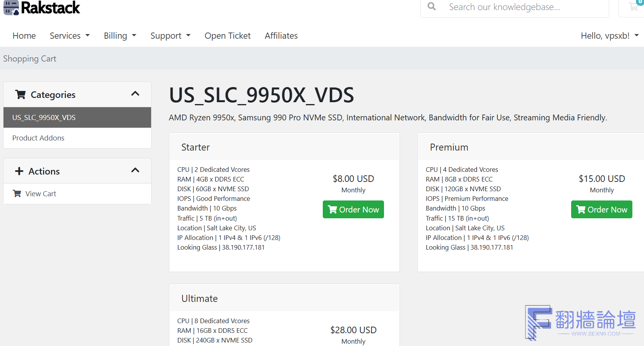Click the search magnifier icon
The height and width of the screenshot is (346, 644).
click(431, 7)
